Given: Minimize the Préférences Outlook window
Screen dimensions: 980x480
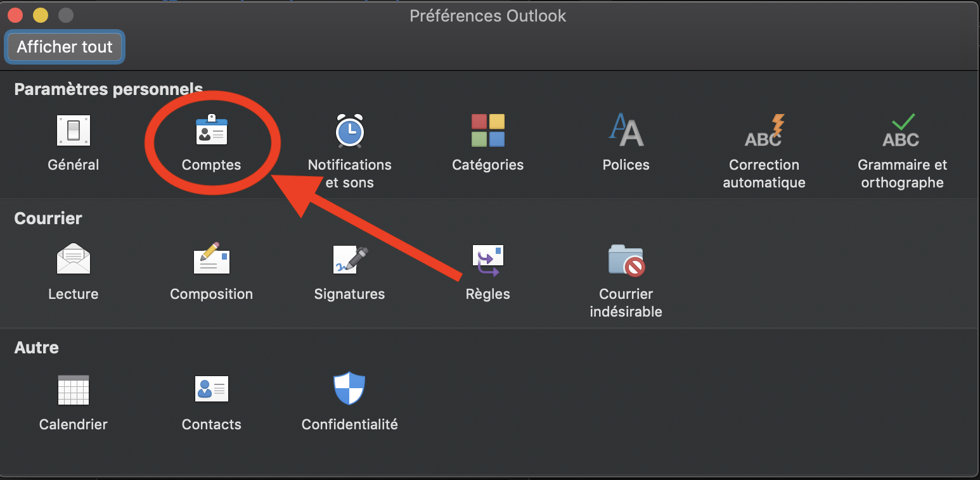Looking at the screenshot, I should [x=41, y=15].
